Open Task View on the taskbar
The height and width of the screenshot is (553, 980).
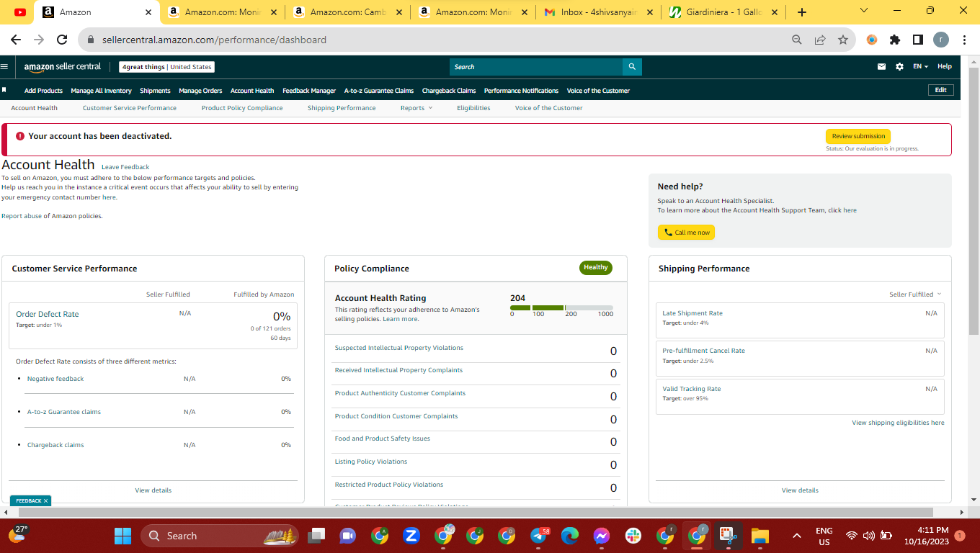coord(316,536)
